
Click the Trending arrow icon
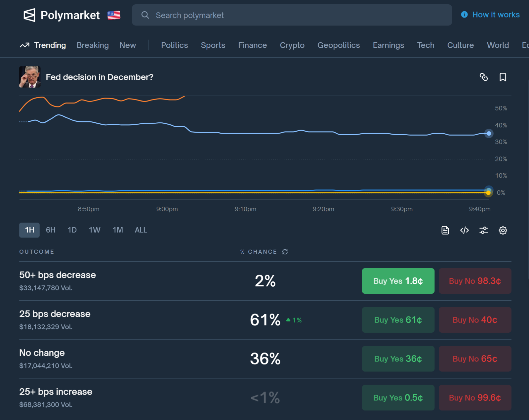click(x=24, y=45)
